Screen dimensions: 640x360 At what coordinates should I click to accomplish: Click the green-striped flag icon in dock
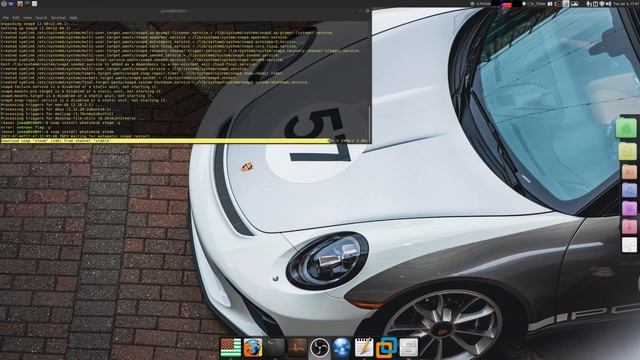[x=231, y=348]
